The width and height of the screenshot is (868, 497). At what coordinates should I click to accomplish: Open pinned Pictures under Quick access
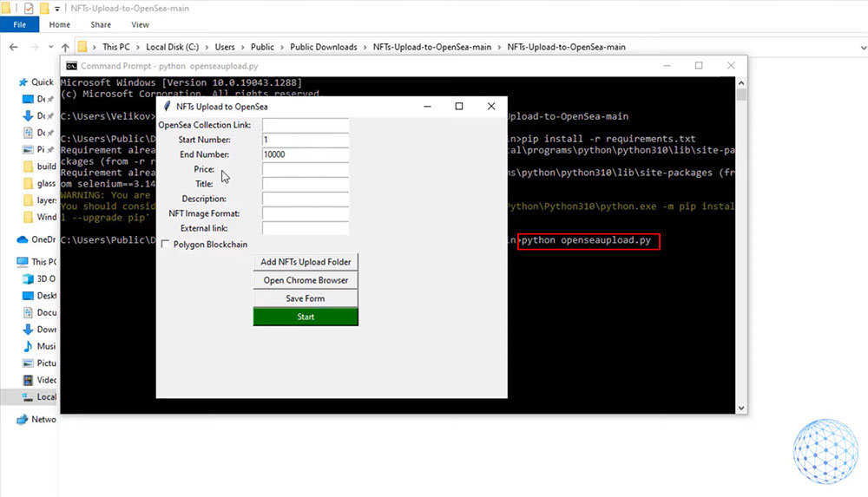coord(38,149)
